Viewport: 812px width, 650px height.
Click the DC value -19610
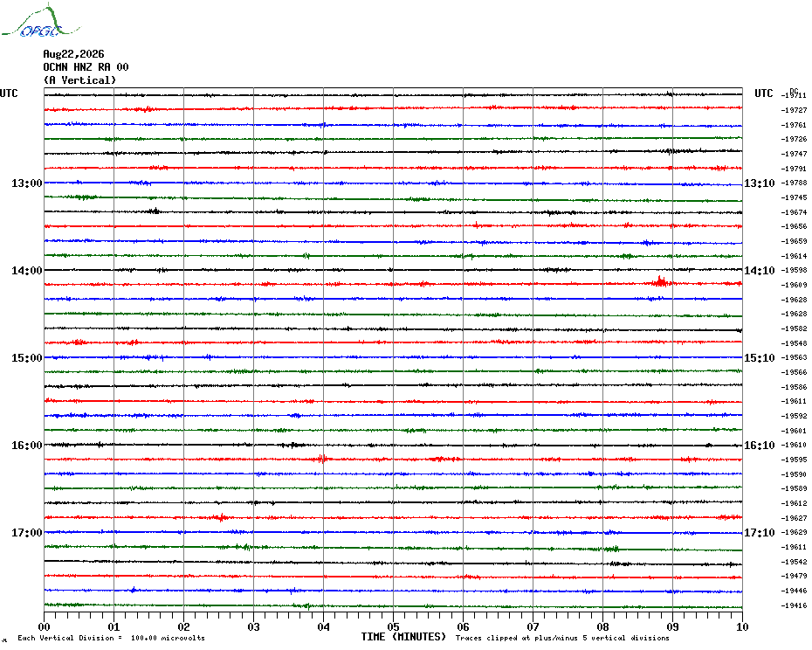(794, 446)
